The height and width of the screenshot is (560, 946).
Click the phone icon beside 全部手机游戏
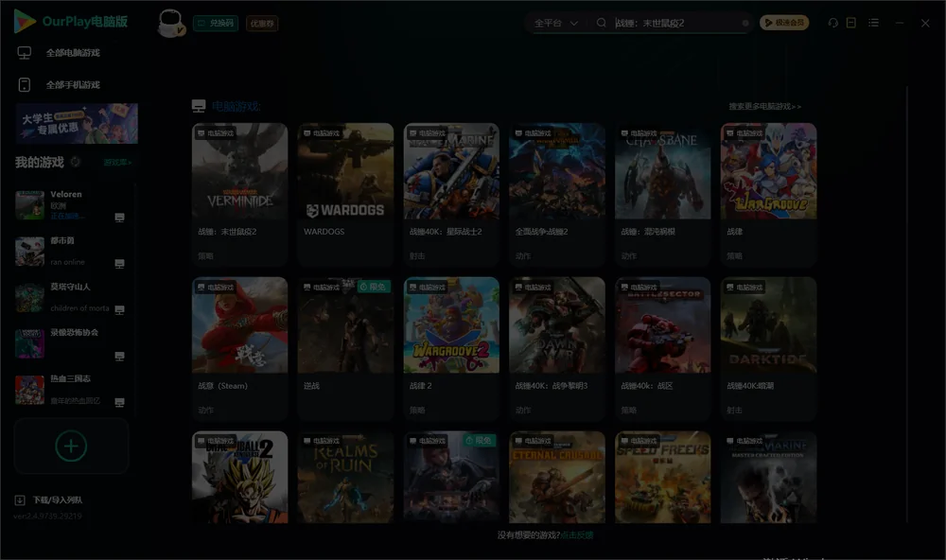(25, 85)
